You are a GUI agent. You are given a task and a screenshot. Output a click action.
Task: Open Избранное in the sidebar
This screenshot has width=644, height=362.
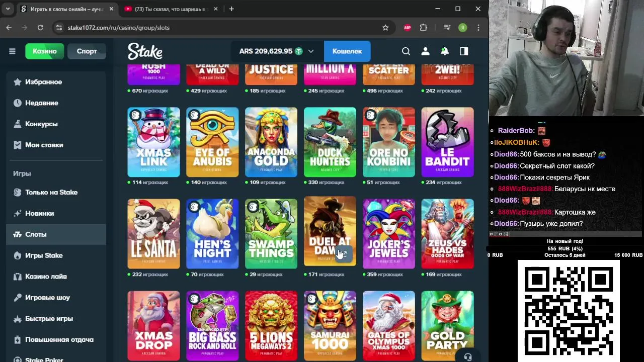[56, 82]
